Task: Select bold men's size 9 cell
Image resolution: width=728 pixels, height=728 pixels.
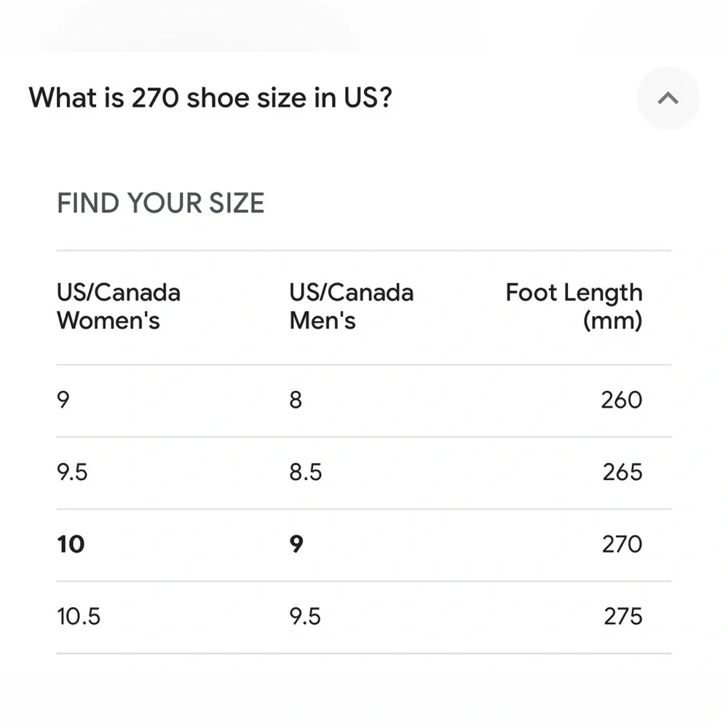Action: [296, 544]
